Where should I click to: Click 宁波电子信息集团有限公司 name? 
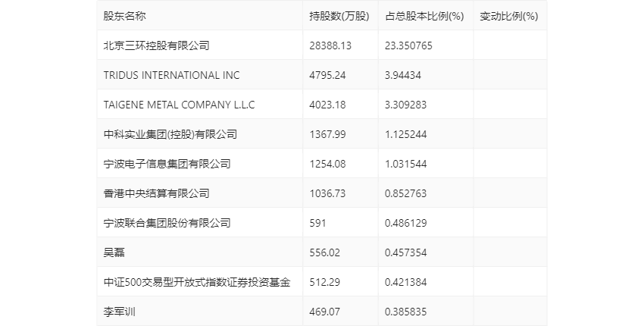pyautogui.click(x=167, y=164)
